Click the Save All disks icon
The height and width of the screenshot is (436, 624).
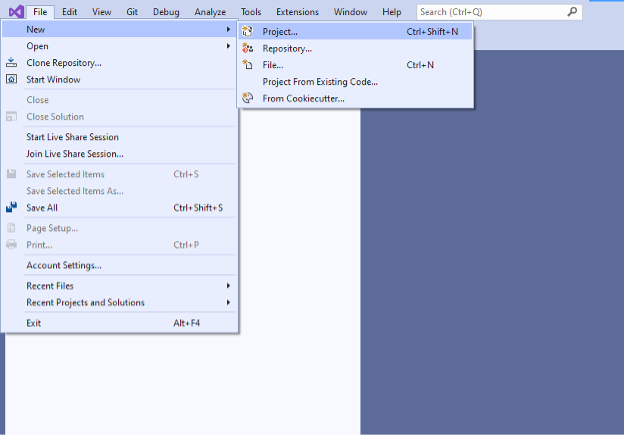(11, 207)
